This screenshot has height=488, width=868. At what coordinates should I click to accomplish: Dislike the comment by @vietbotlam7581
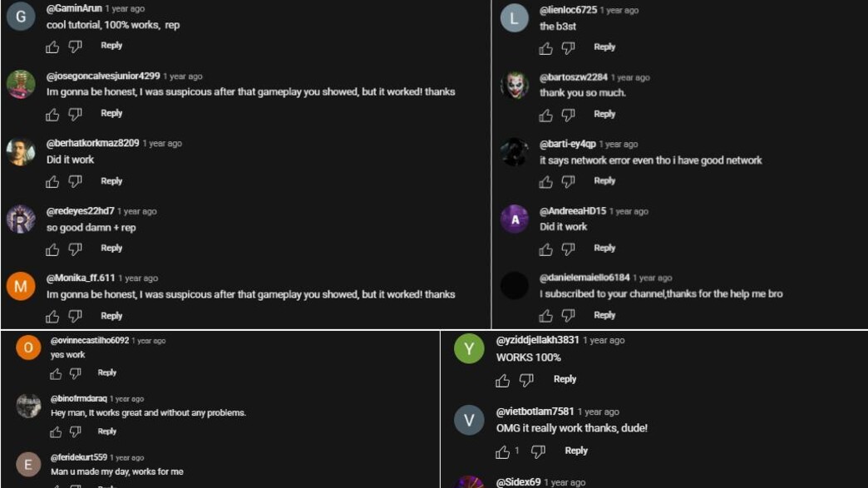[x=538, y=451]
